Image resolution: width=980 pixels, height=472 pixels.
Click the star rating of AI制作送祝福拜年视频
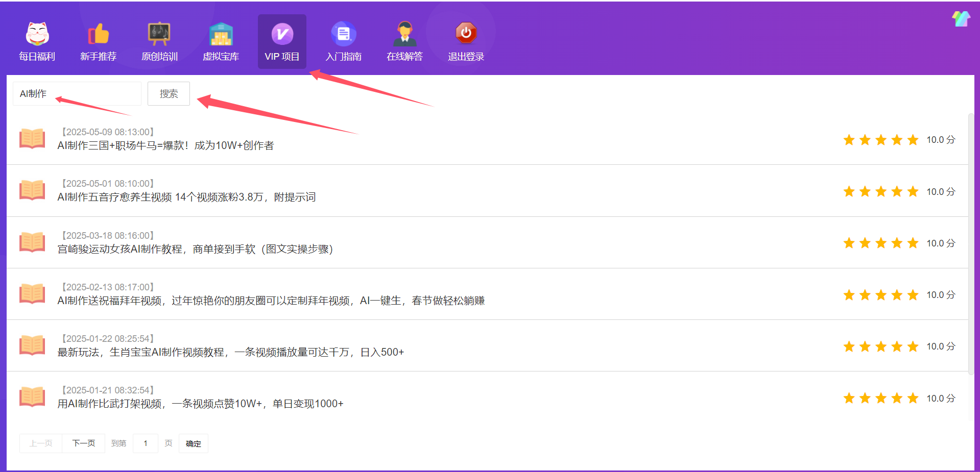click(880, 295)
